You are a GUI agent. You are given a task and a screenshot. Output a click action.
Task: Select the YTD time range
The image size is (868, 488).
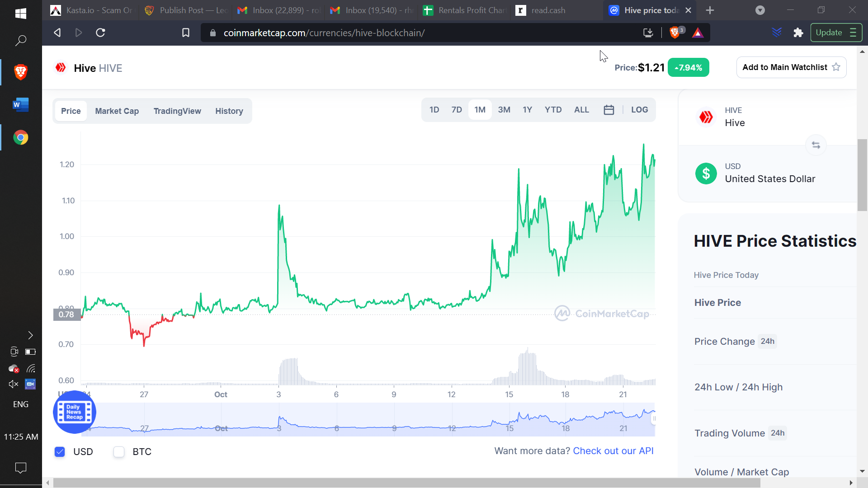click(x=553, y=110)
